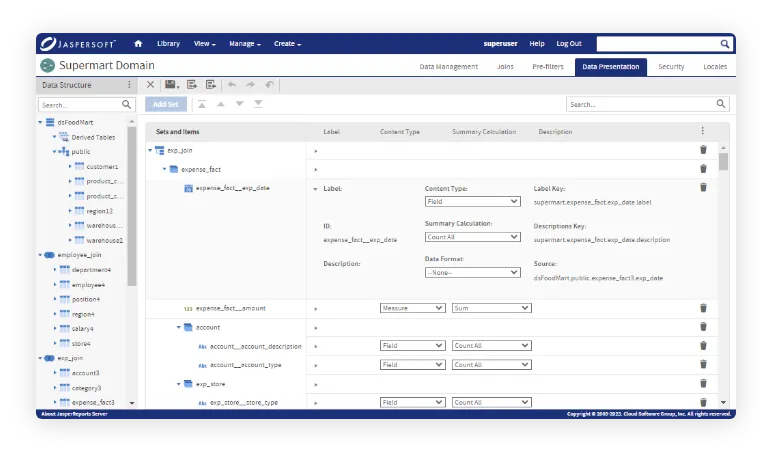This screenshot has width=772, height=458.
Task: Focus the Sets and Items search field
Action: (x=641, y=104)
